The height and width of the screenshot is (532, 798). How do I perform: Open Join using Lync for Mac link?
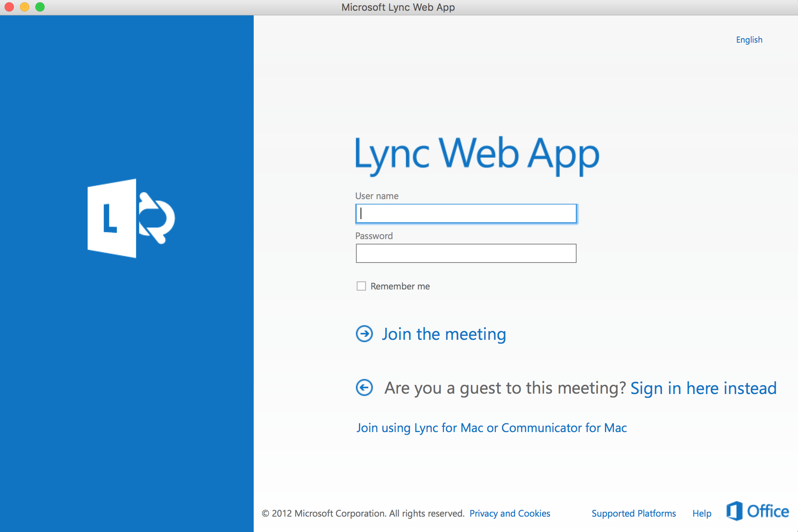point(492,428)
